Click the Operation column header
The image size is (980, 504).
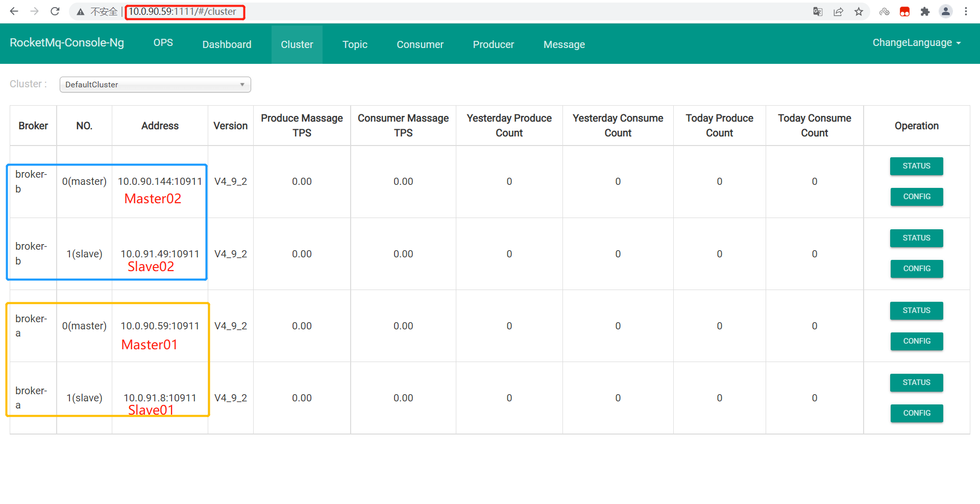coord(916,126)
